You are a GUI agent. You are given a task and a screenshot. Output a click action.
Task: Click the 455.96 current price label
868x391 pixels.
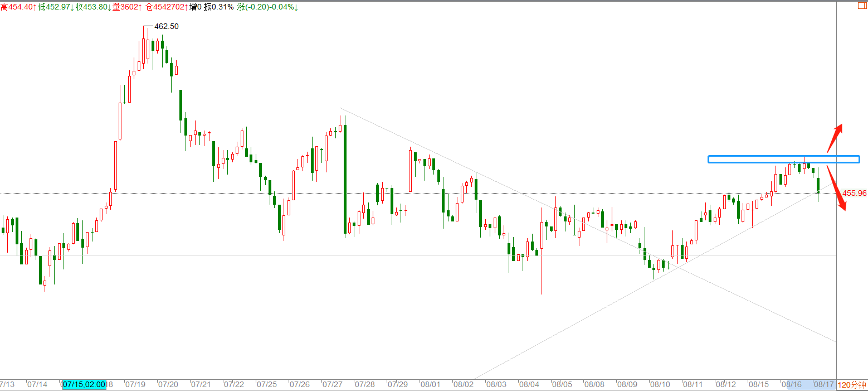pyautogui.click(x=854, y=193)
